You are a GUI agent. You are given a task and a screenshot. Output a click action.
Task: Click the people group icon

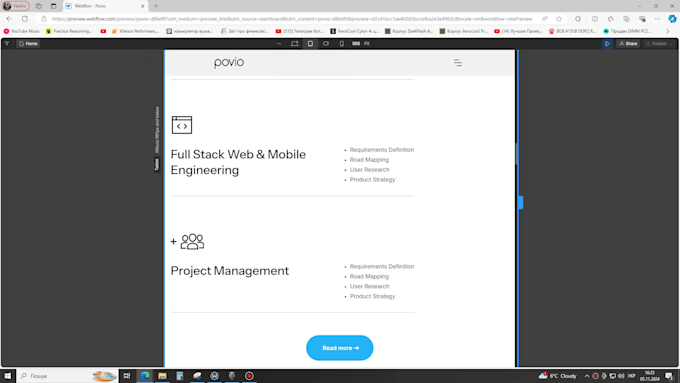pos(192,241)
